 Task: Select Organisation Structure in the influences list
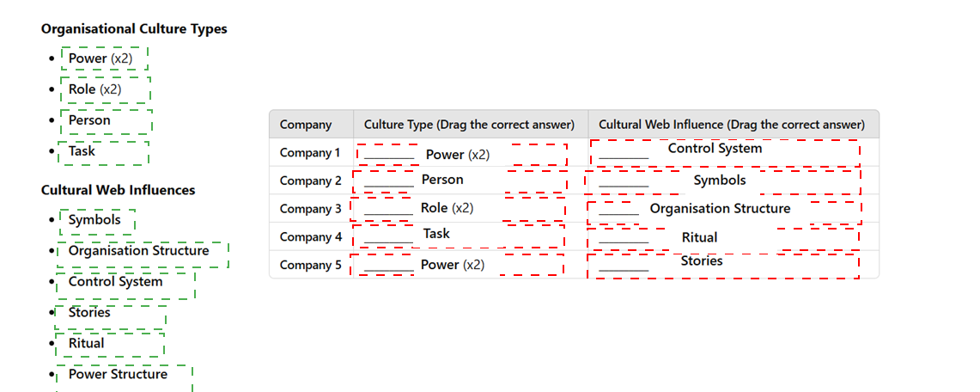click(143, 254)
